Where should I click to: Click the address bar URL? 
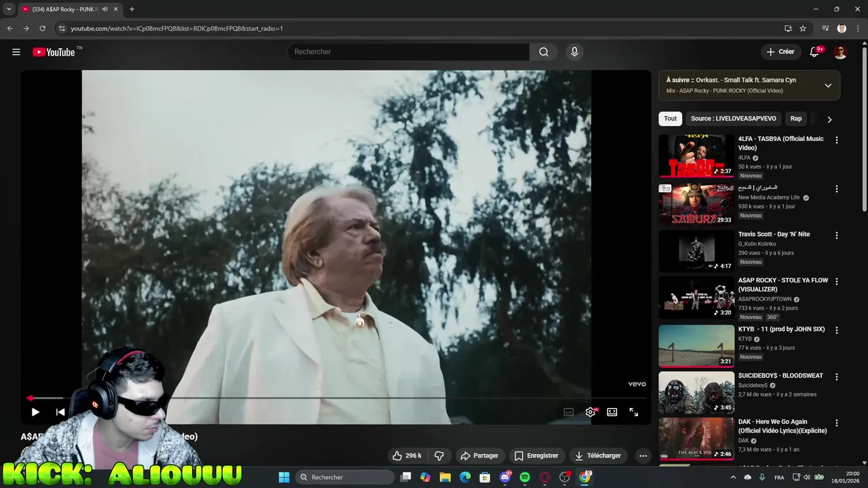tap(176, 28)
